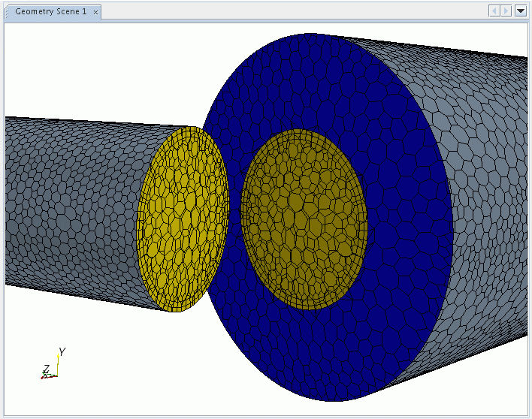Close the Geometry Scene 1 tab

tap(96, 12)
